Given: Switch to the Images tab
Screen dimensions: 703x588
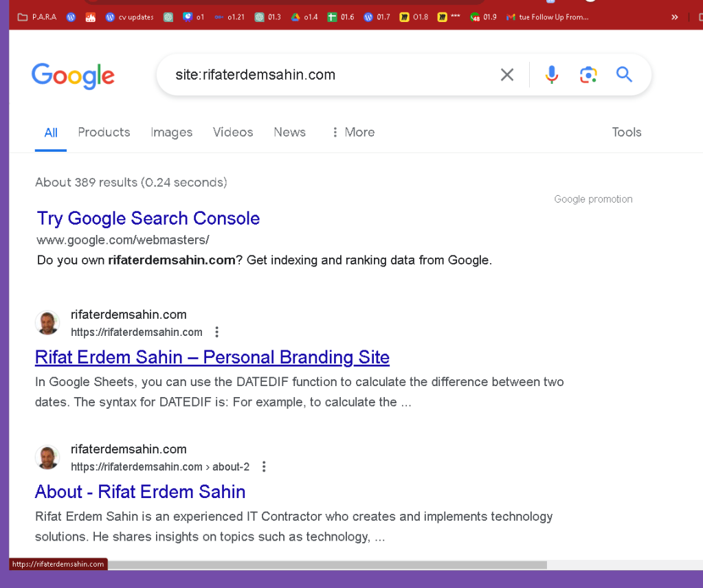Looking at the screenshot, I should 172,132.
